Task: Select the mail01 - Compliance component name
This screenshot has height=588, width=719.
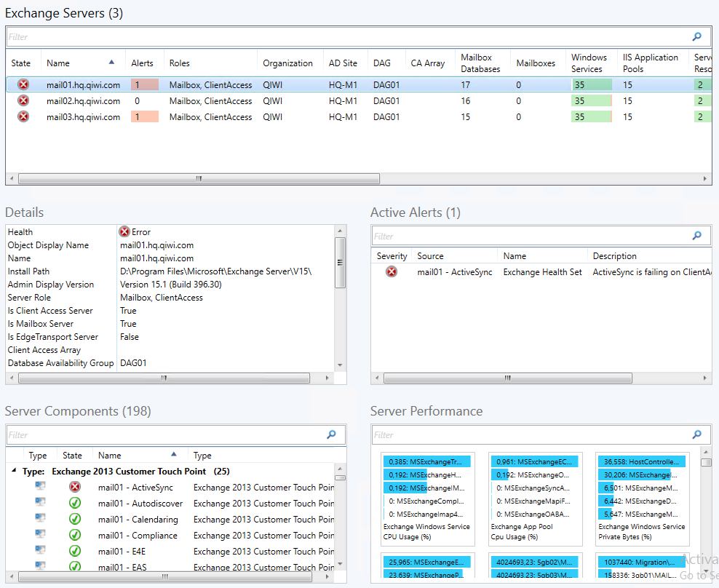Action: [138, 536]
